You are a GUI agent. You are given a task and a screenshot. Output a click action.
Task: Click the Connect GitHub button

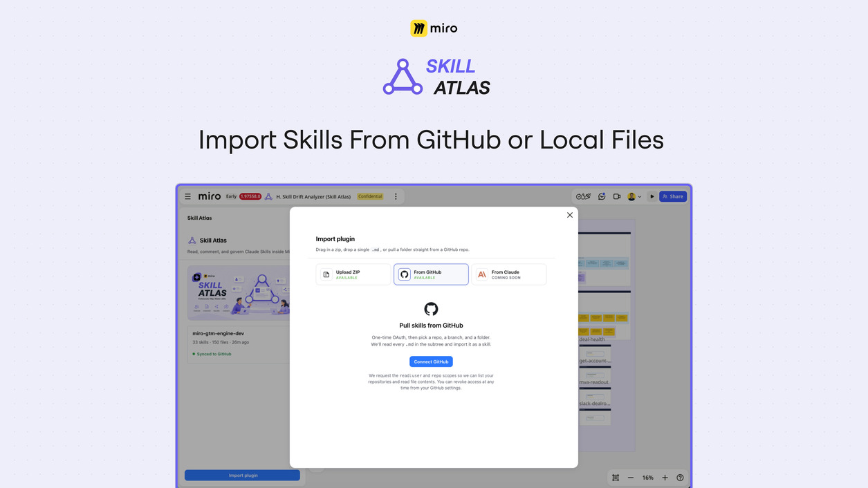click(431, 362)
